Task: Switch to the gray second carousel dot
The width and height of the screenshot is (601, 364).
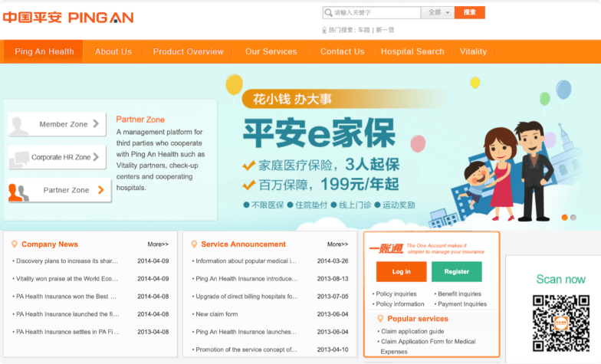Action: point(573,218)
